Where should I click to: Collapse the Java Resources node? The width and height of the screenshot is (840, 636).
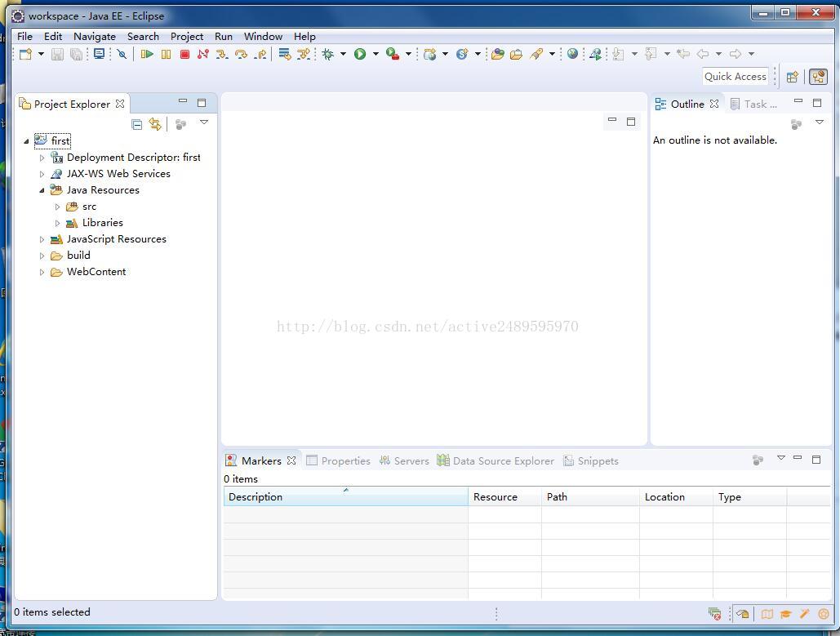(x=42, y=190)
